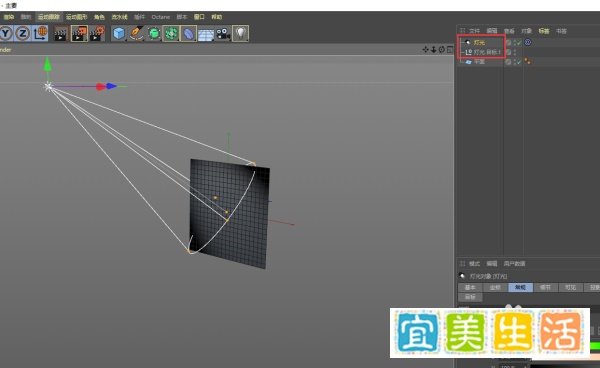
Task: Click the red X-axis arrow handle
Action: pyautogui.click(x=101, y=87)
